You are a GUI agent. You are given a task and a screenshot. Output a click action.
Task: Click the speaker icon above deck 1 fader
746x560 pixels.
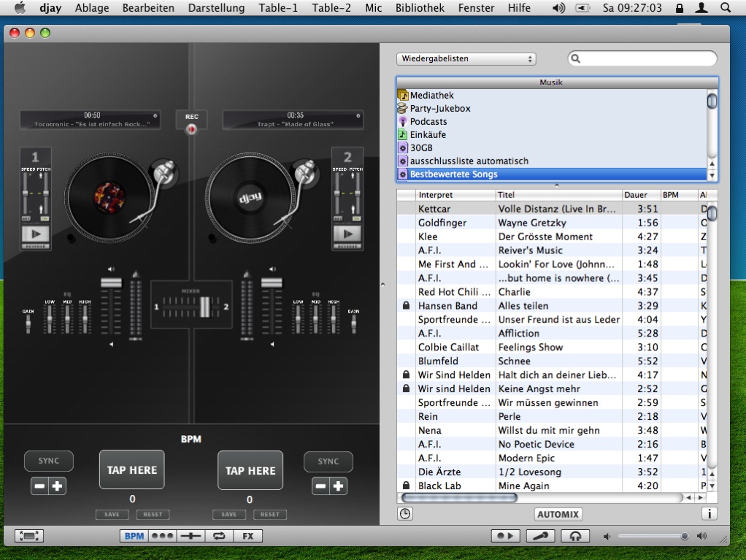click(x=111, y=269)
